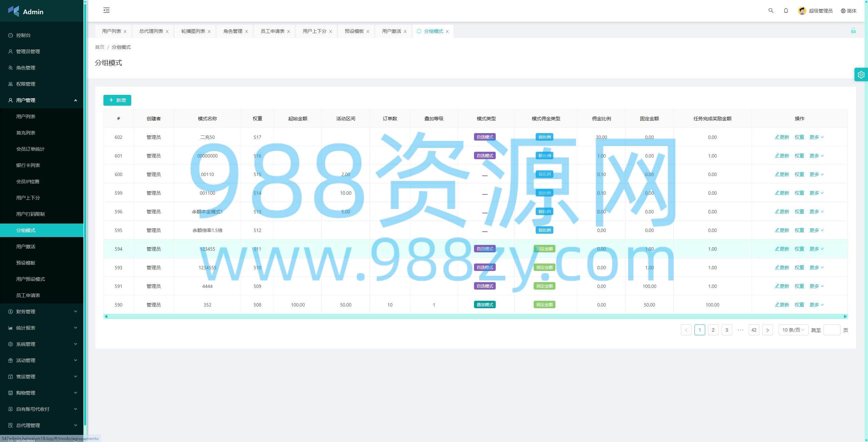This screenshot has width=868, height=442.
Task: Close the 用户列表 tab
Action: coord(125,31)
